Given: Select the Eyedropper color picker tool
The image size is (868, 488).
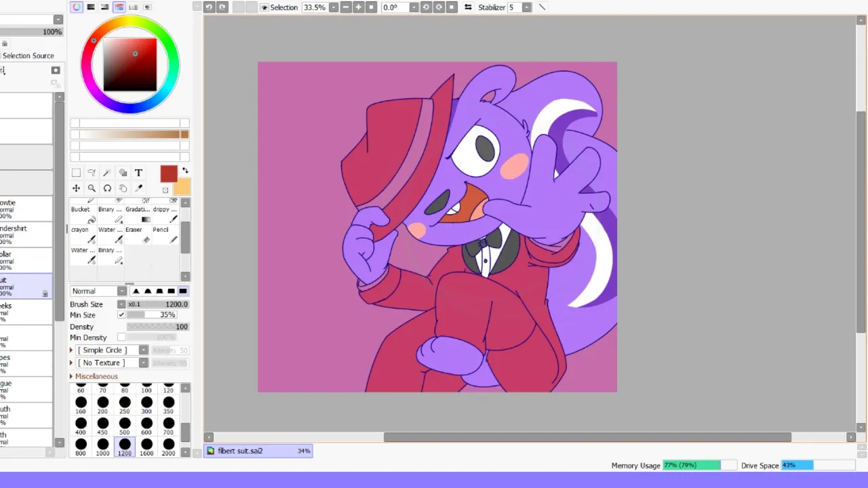Looking at the screenshot, I should click(x=138, y=188).
